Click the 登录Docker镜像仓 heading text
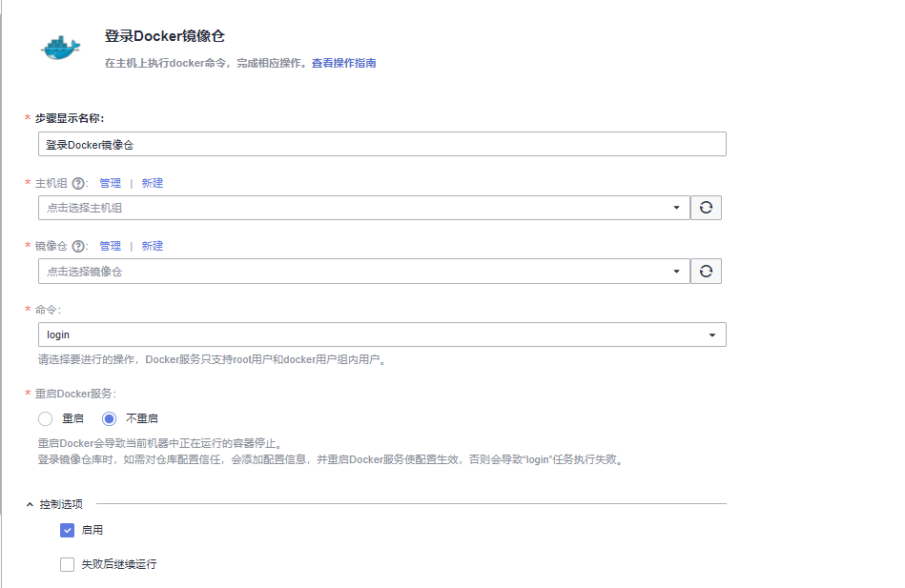 tap(164, 36)
